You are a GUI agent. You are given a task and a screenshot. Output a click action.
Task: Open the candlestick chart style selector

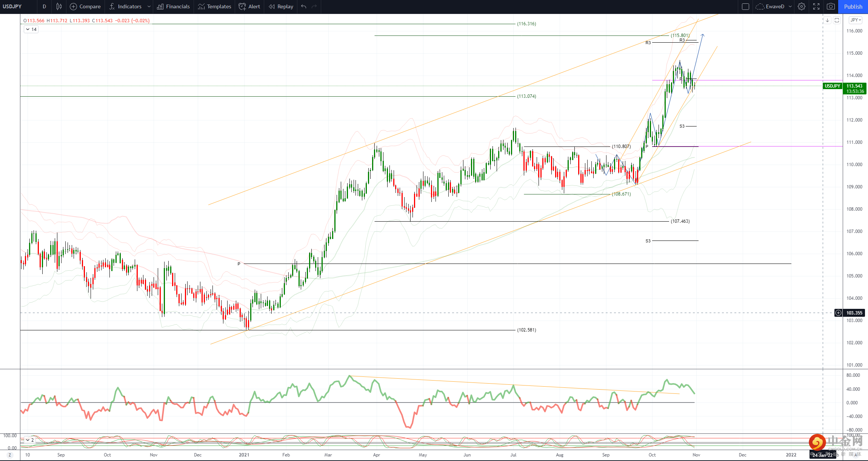point(59,6)
